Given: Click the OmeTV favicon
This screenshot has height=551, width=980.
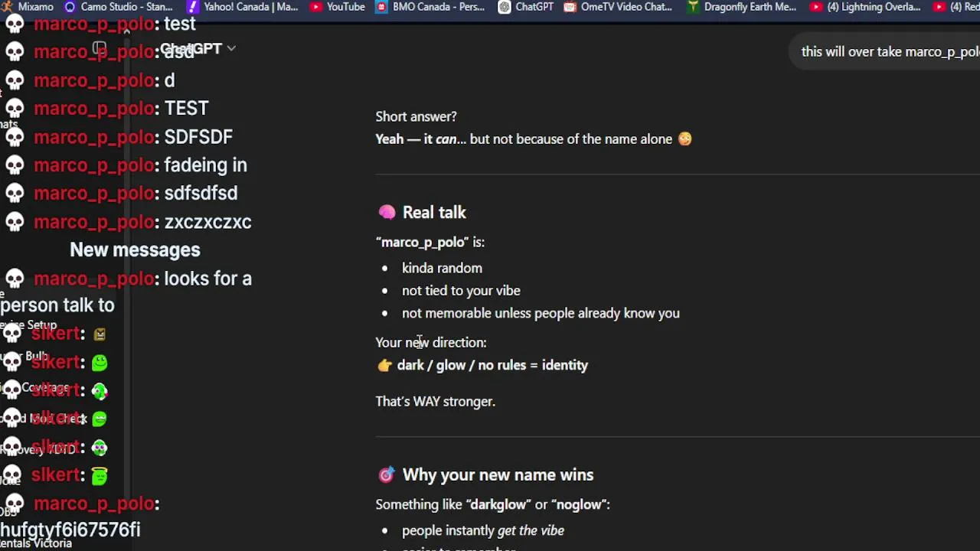Looking at the screenshot, I should click(570, 7).
